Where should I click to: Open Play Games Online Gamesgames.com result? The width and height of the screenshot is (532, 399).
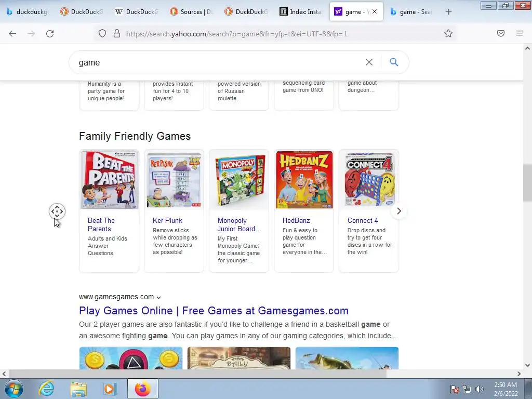(214, 311)
